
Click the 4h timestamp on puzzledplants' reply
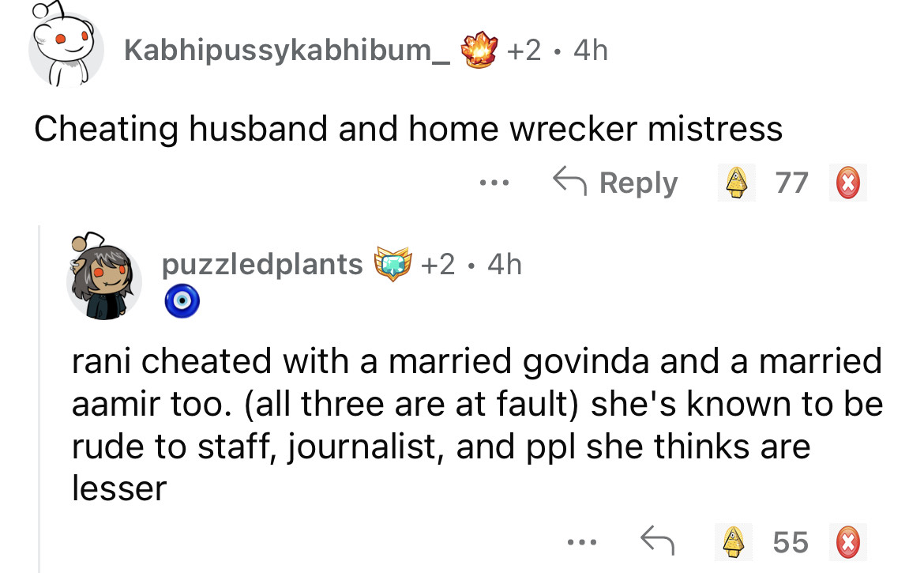(505, 264)
